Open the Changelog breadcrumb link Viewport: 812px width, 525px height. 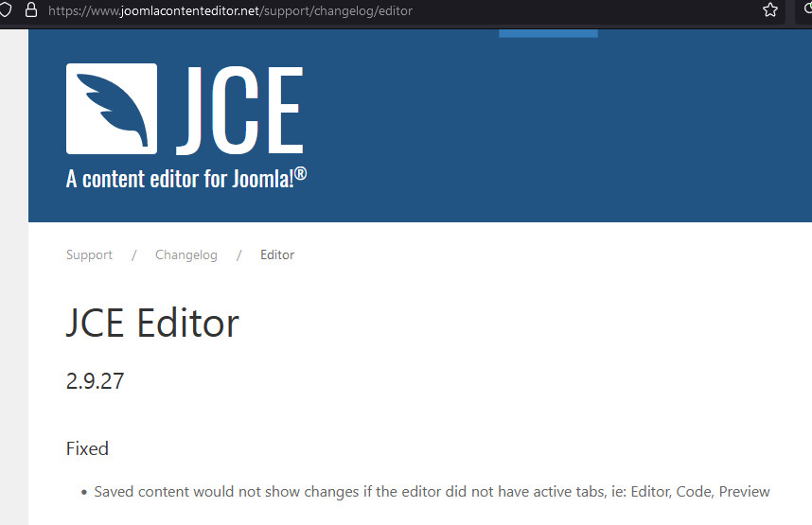click(186, 254)
